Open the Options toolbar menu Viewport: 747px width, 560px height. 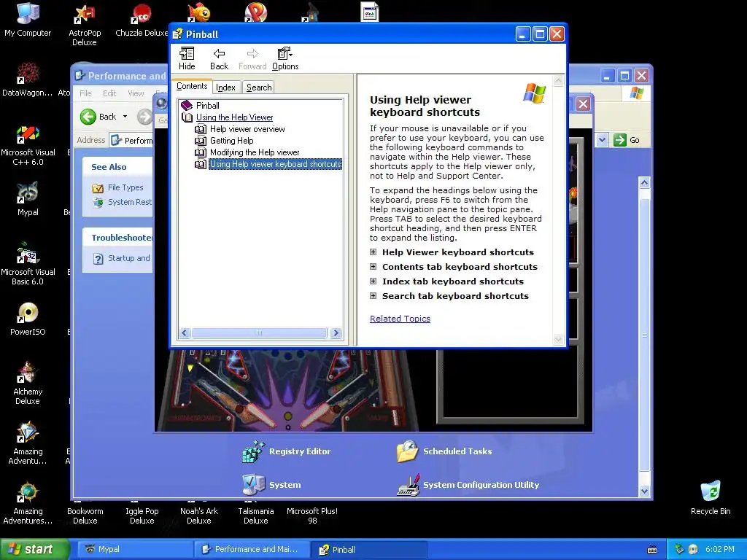[285, 58]
